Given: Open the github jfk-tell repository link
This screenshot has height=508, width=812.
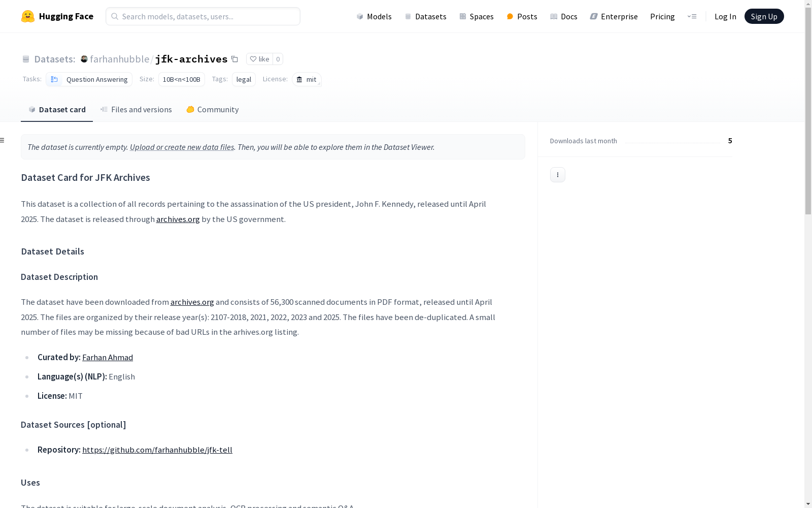Looking at the screenshot, I should (x=157, y=450).
